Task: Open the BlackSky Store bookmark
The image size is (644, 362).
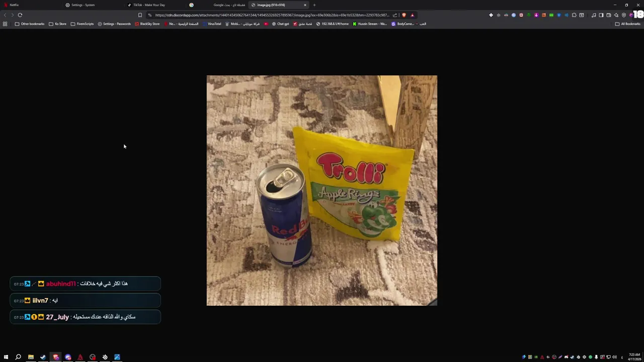Action: [147, 24]
